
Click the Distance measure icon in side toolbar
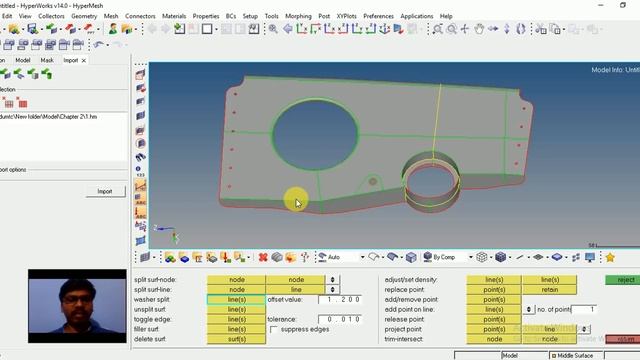click(x=140, y=186)
